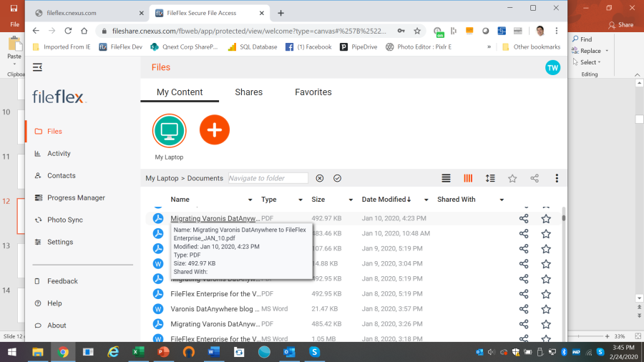The height and width of the screenshot is (362, 644).
Task: Favorite the FileFlex Enterprise PDF row
Action: (x=546, y=294)
